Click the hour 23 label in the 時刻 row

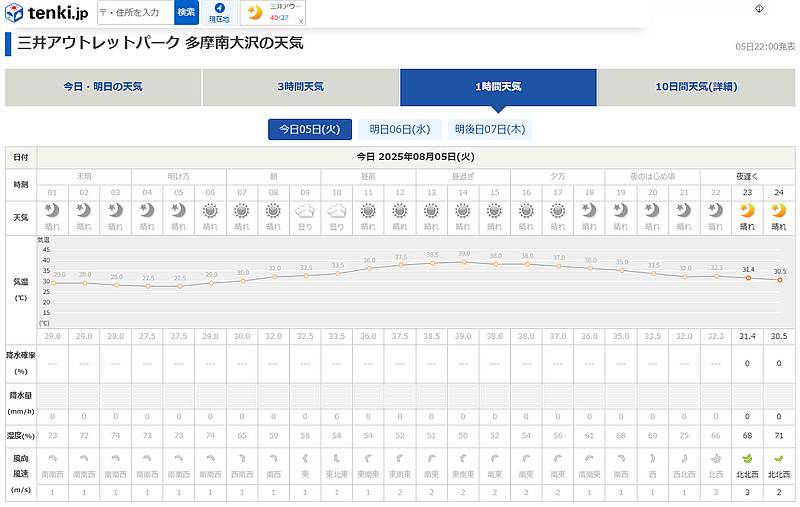(x=747, y=193)
